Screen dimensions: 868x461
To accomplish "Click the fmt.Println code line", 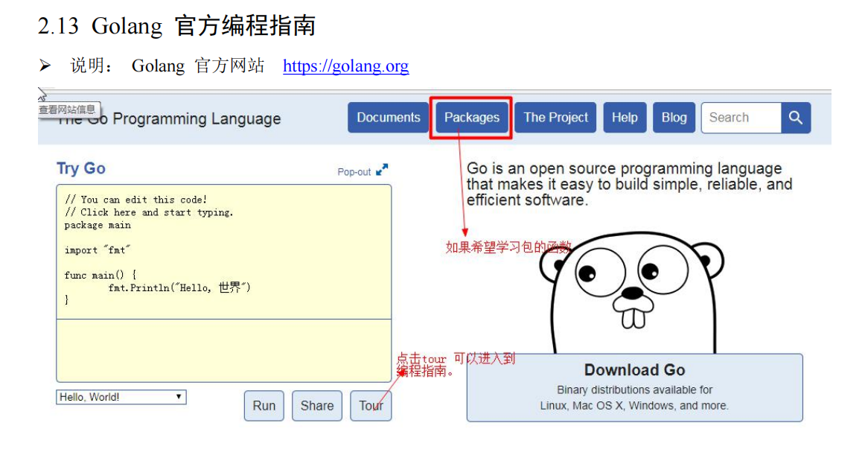I will 179,287.
